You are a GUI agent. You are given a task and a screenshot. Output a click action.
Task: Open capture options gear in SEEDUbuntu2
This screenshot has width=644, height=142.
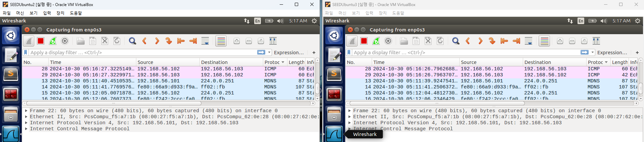pyautogui.click(x=65, y=41)
